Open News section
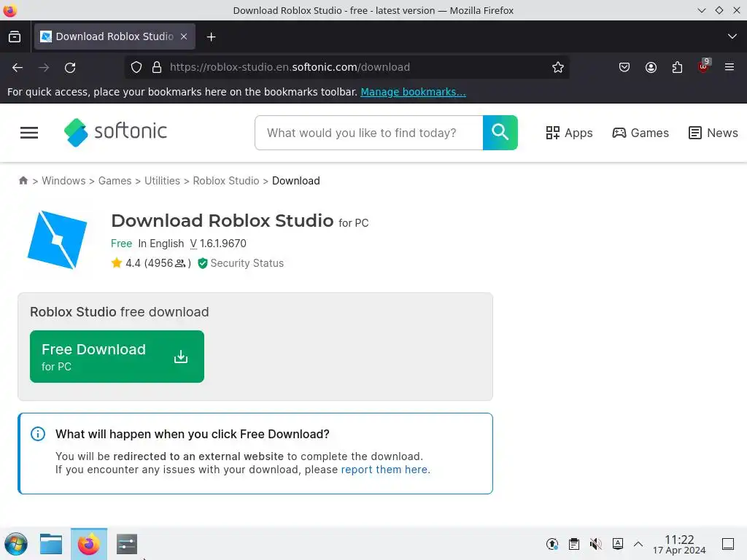The image size is (747, 560). [713, 133]
